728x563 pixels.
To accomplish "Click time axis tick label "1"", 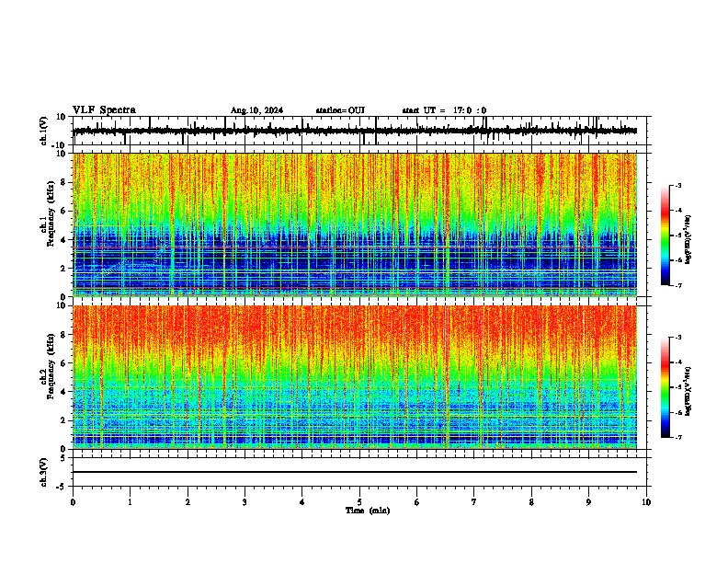I will (130, 501).
